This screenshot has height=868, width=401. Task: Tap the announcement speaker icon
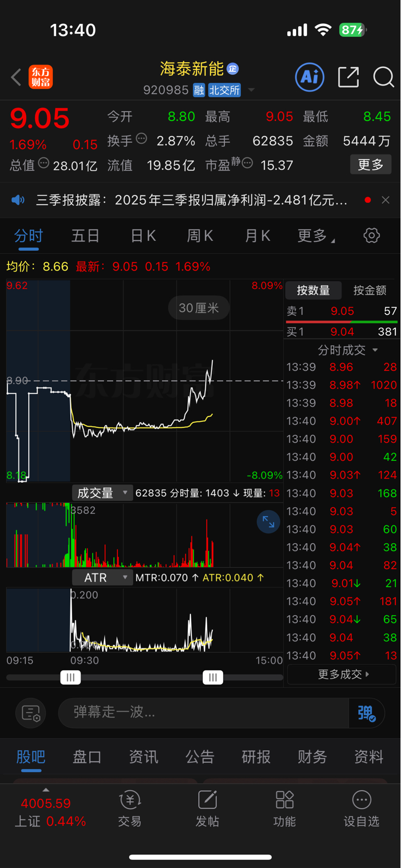(18, 200)
